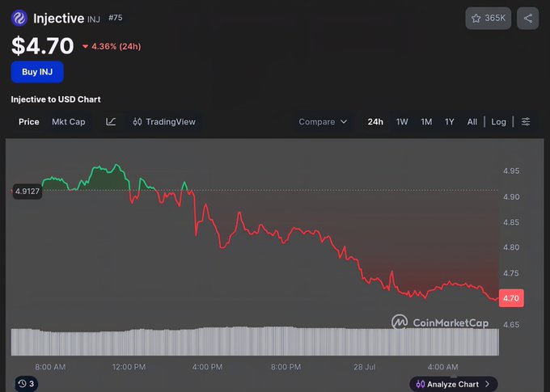Click the 12:00 PM time axis label

click(129, 367)
